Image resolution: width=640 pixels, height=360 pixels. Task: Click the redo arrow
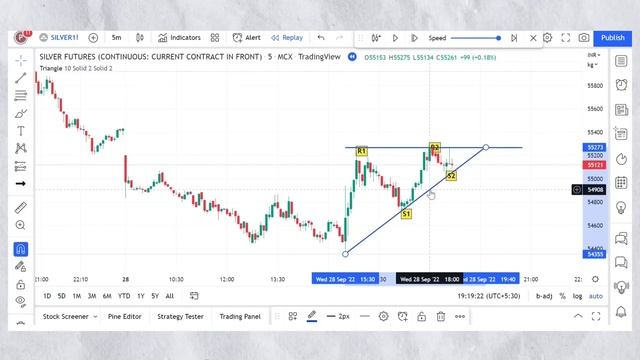click(339, 38)
